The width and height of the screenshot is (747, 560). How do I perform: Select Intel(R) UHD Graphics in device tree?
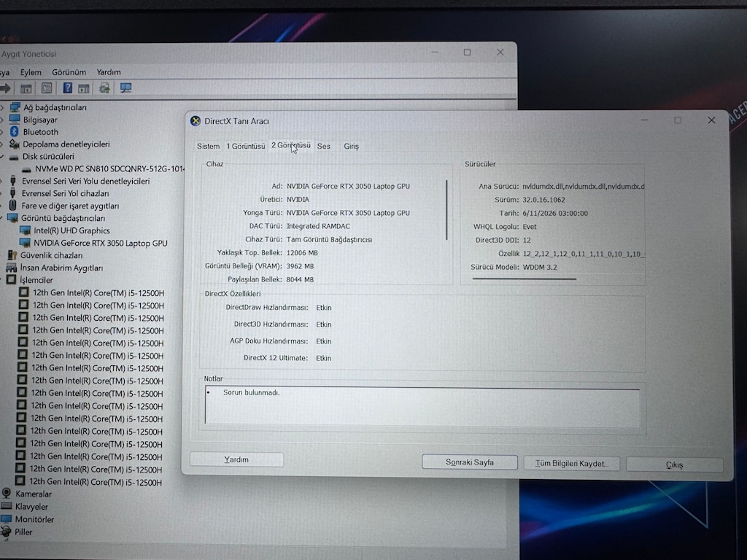point(71,230)
